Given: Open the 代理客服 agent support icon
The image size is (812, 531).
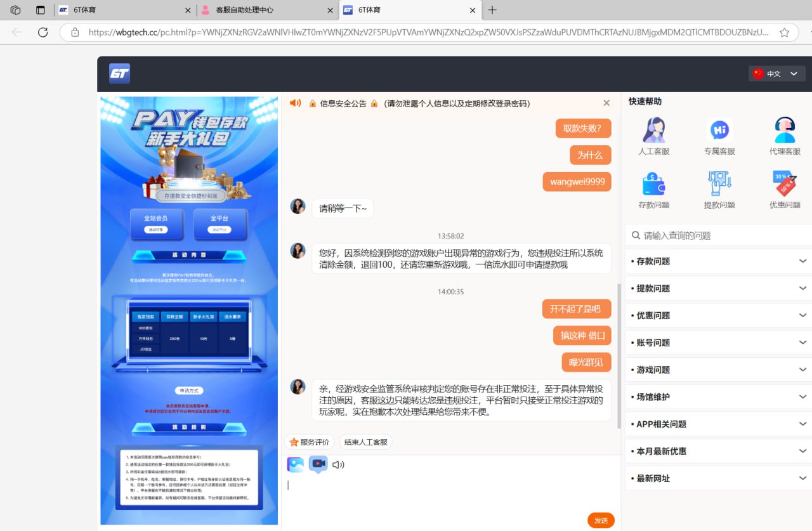Looking at the screenshot, I should (785, 131).
